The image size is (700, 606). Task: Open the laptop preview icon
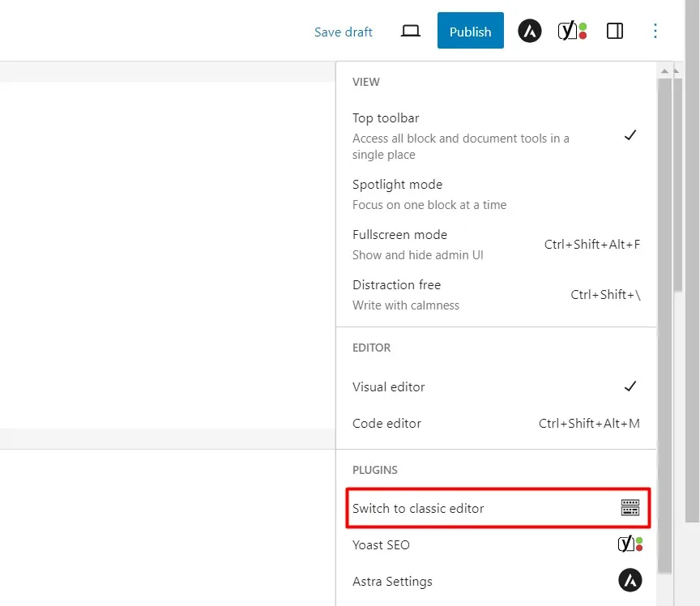(x=410, y=31)
